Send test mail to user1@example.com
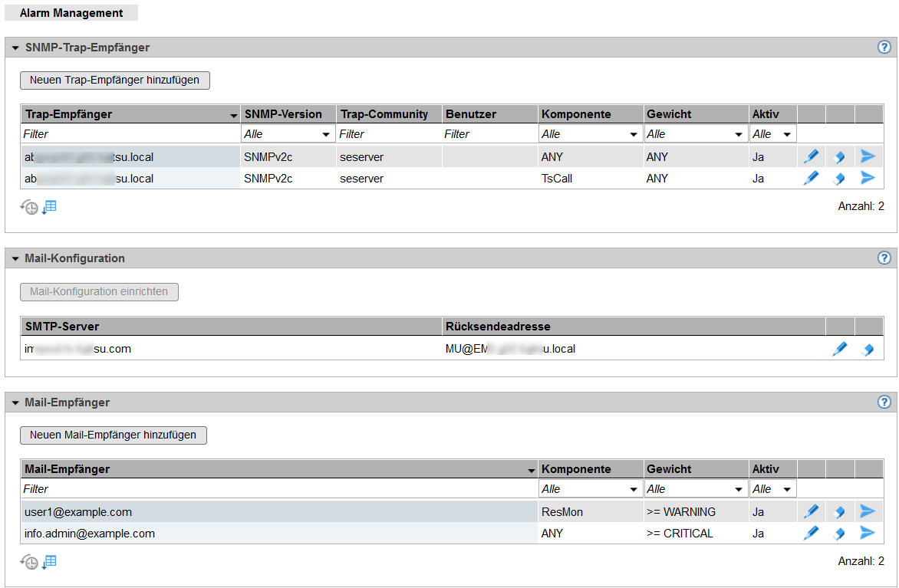This screenshot has height=588, width=899. (868, 511)
